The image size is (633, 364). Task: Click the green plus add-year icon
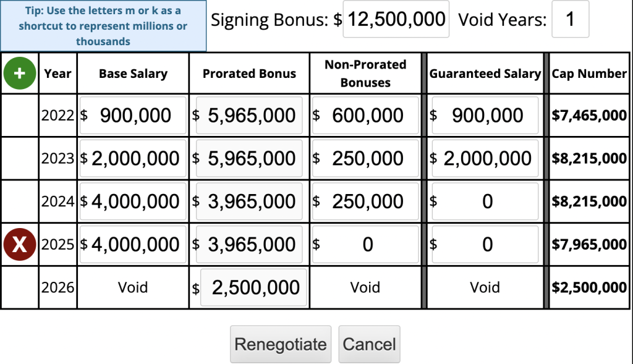(x=19, y=73)
